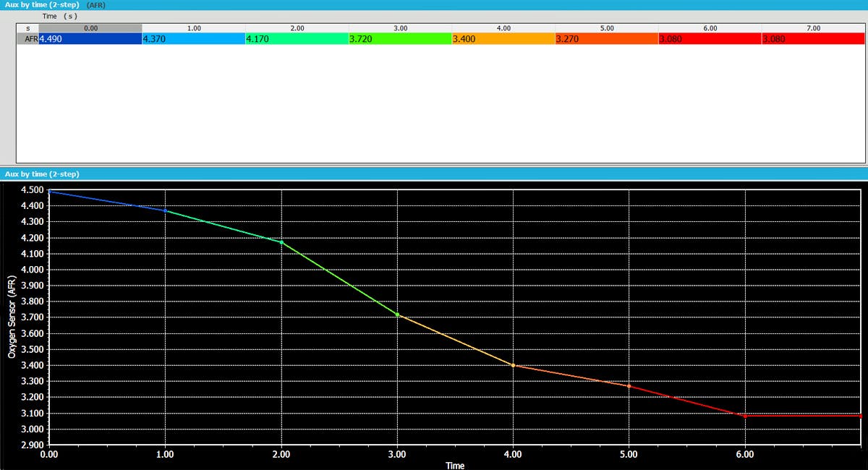Select the 4.370 AFR table cell
Viewport: 868px width, 470px height.
pos(193,39)
